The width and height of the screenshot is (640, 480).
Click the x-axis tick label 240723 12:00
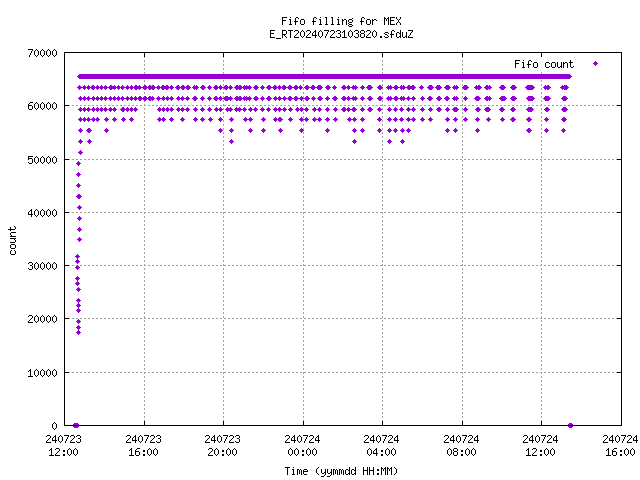64,446
